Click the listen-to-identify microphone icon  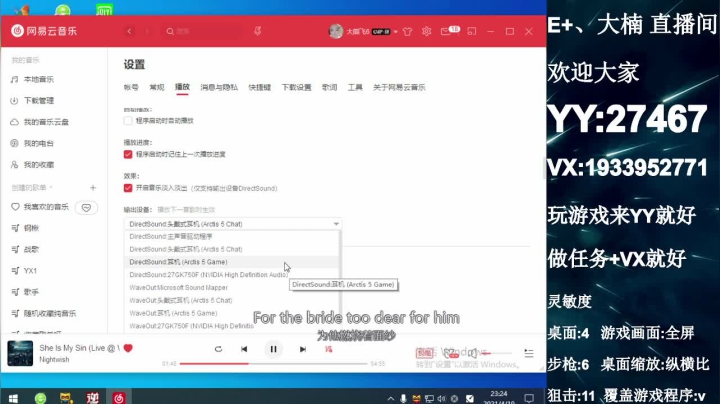(258, 31)
